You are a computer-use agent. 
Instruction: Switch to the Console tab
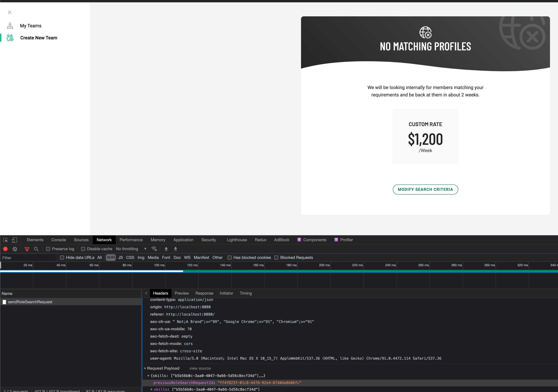pyautogui.click(x=58, y=240)
